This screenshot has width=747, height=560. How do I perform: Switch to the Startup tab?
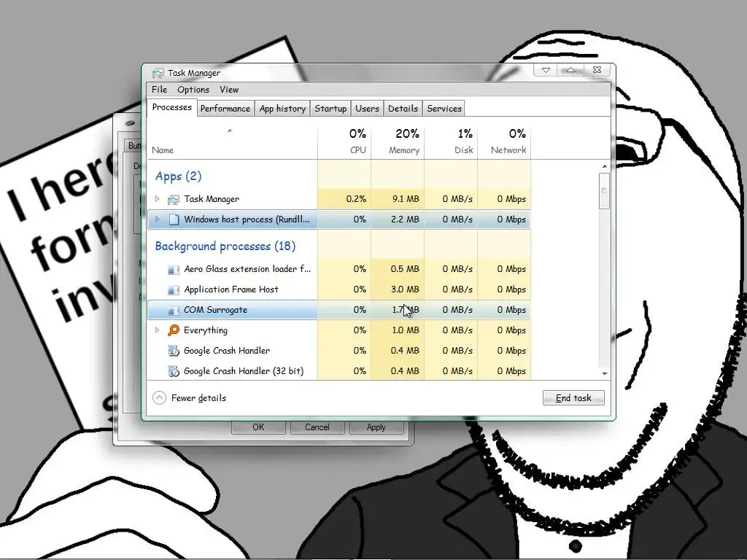[330, 109]
